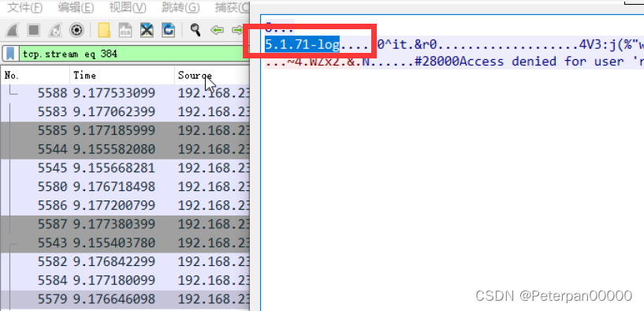Open display filter bookmark icon
The width and height of the screenshot is (644, 311).
(10, 54)
